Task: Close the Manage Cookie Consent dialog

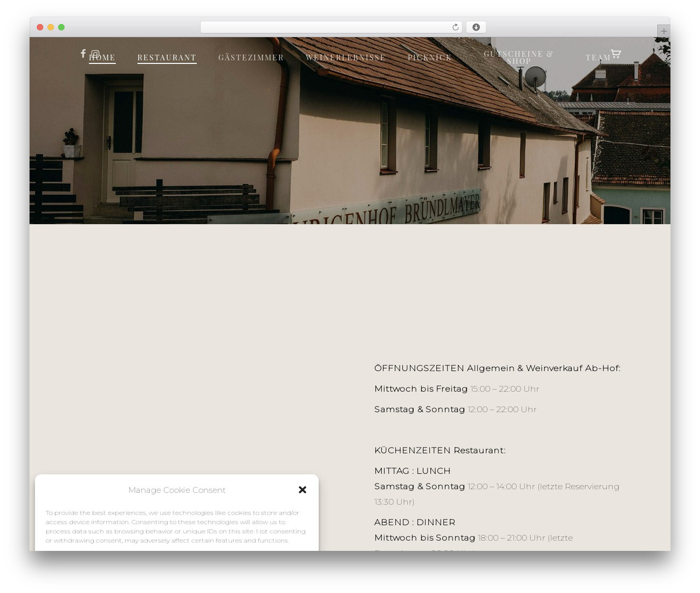Action: pyautogui.click(x=302, y=490)
